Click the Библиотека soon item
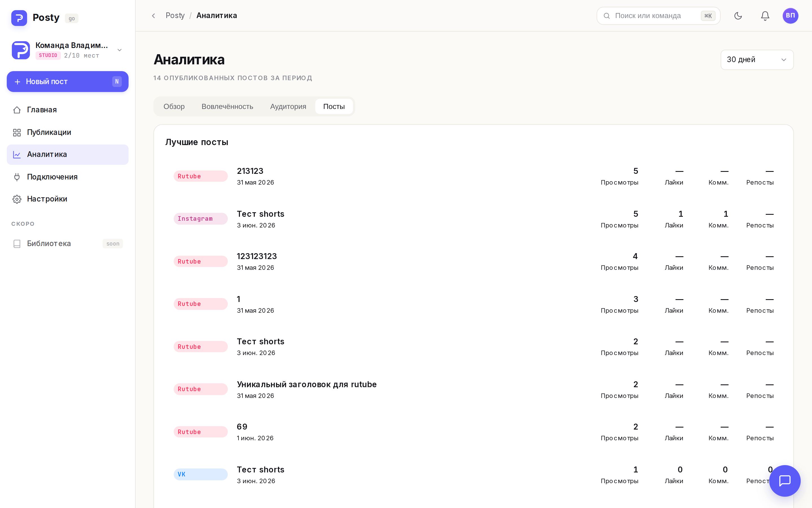The width and height of the screenshot is (812, 508). (67, 244)
